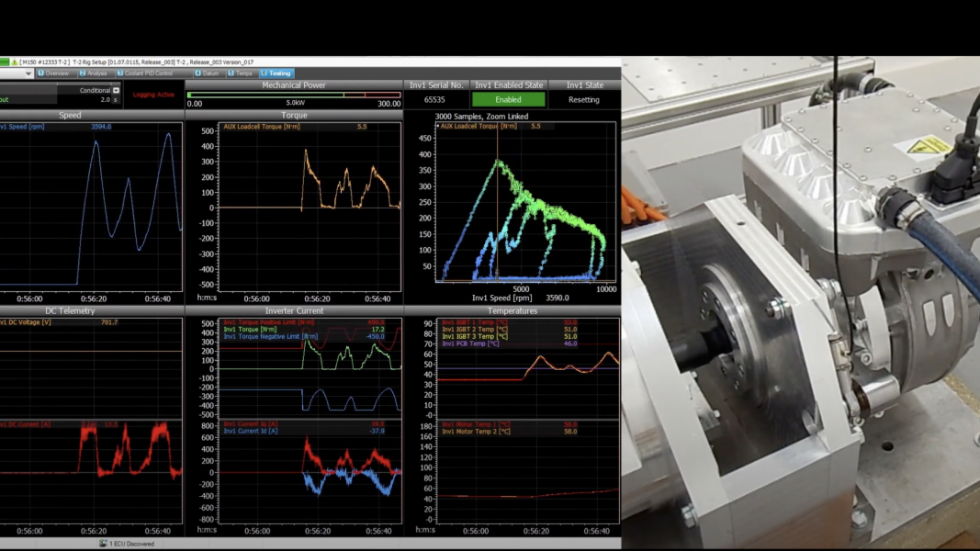Click the 1 ECU Discovered status text
This screenshot has height=551, width=980.
click(x=131, y=544)
